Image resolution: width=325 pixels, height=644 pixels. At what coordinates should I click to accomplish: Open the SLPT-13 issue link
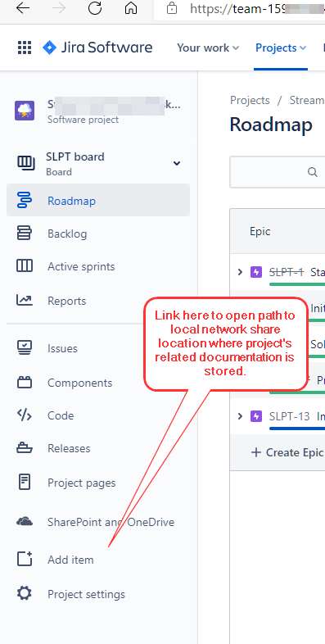289,416
